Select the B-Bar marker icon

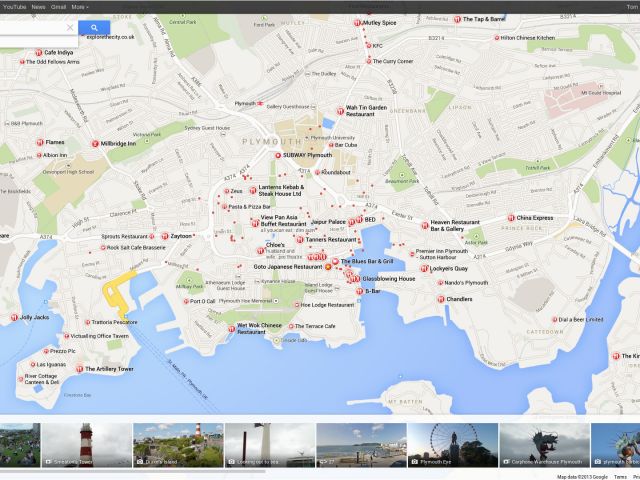click(359, 291)
